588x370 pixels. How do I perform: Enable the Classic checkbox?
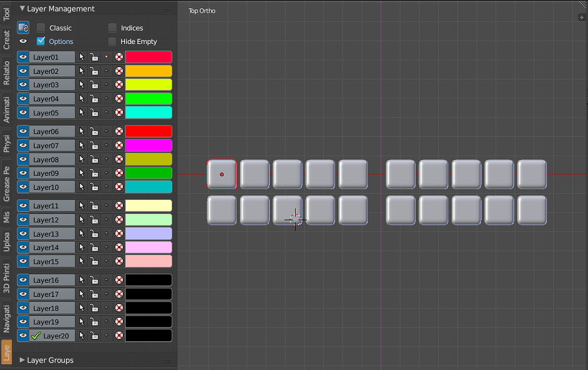click(x=41, y=28)
